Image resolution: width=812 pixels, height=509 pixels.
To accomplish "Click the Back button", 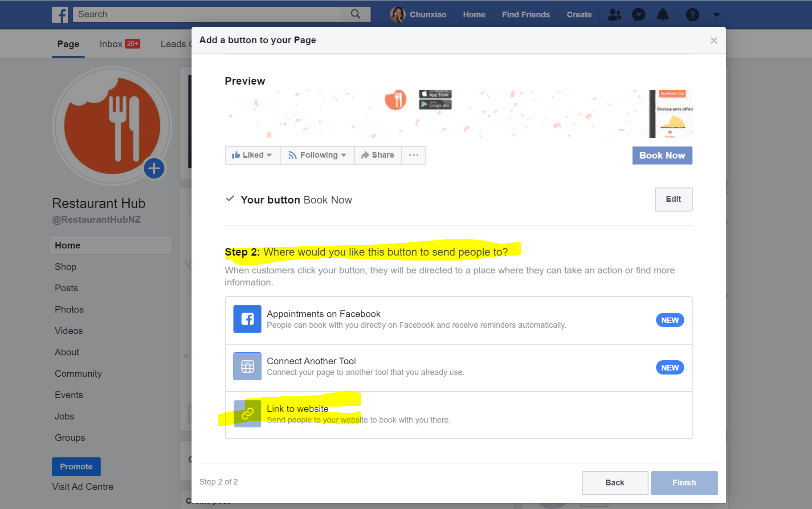I will pyautogui.click(x=615, y=483).
